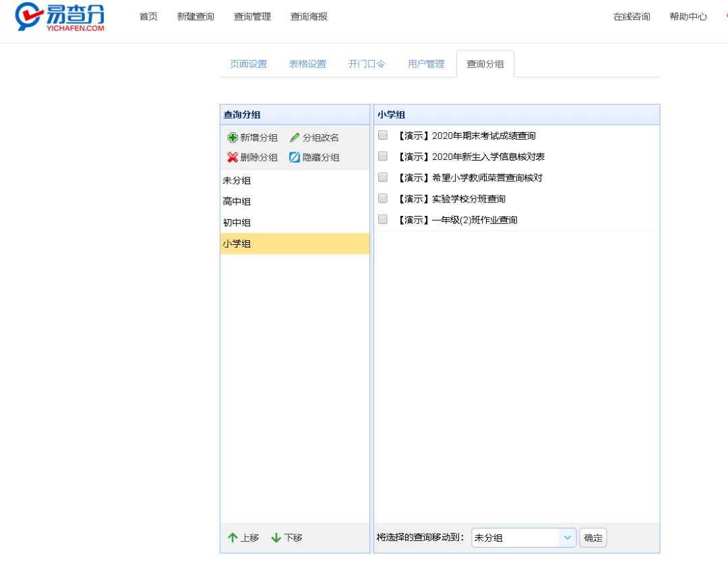Enable the 一年级(2)班作业查询 checkbox
Viewport: 728px width, 566px height.
click(383, 219)
